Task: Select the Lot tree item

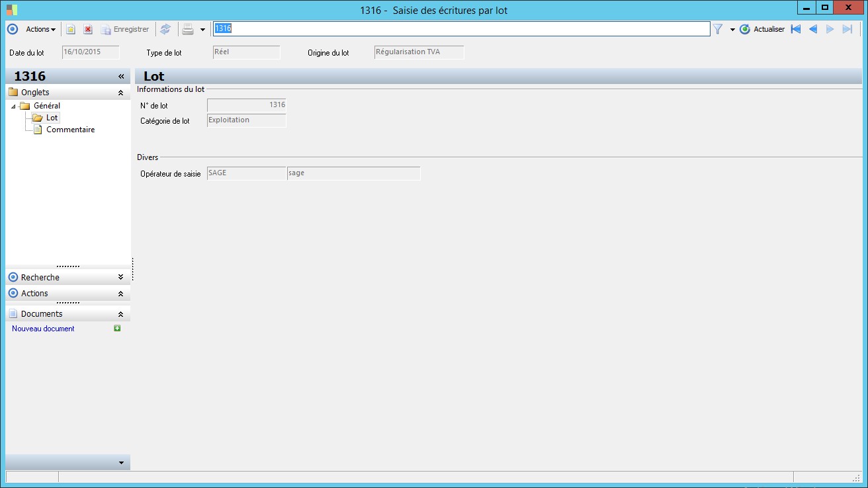Action: tap(52, 118)
